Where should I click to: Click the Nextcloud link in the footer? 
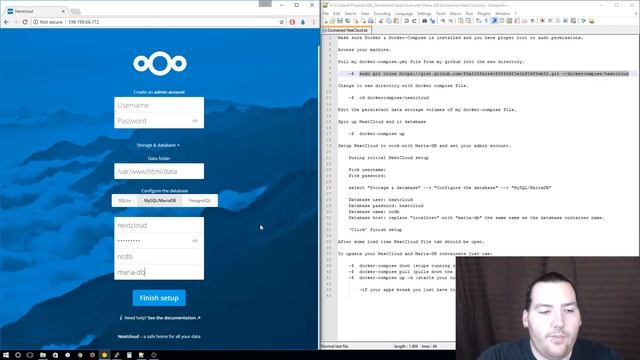tap(128, 336)
